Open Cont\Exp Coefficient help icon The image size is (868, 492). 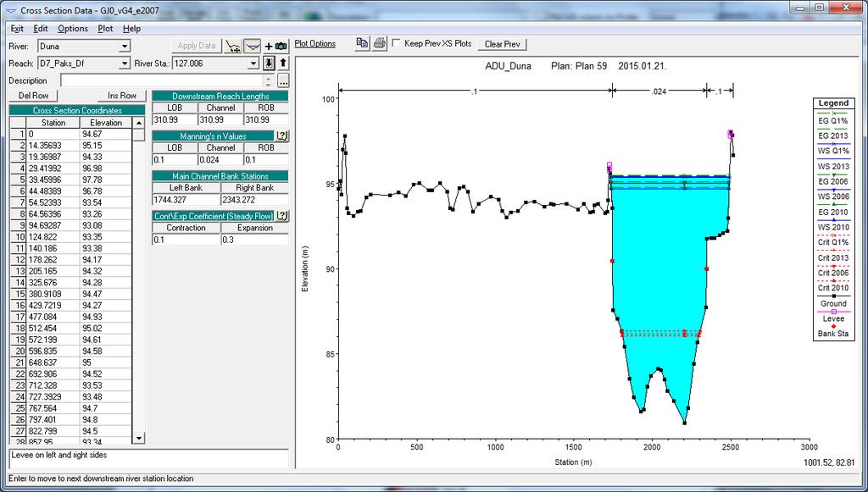click(x=281, y=216)
